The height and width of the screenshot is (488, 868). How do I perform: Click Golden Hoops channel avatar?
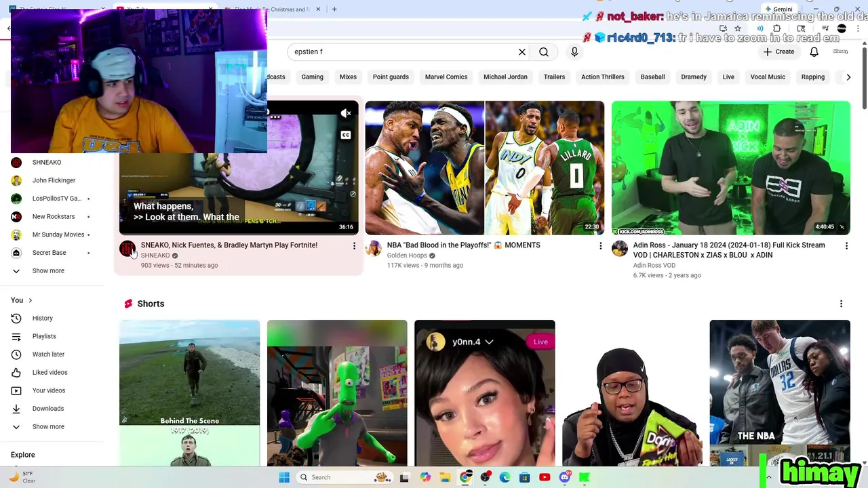[374, 249]
